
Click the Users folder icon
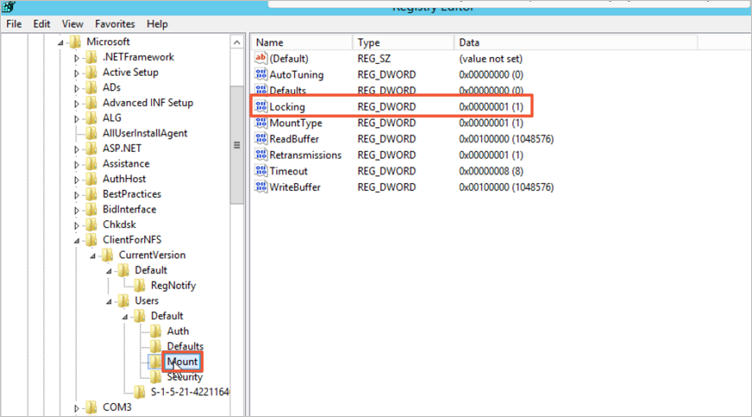pyautogui.click(x=123, y=301)
